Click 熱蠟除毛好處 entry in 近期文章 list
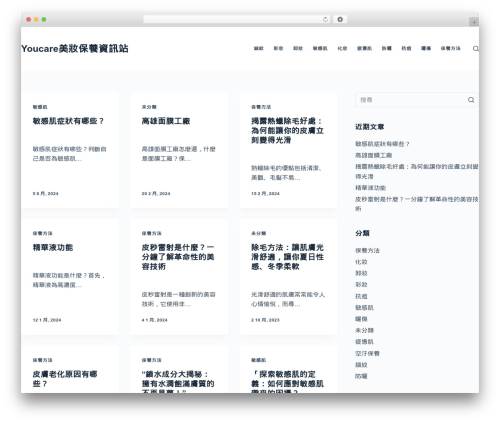The image size is (500, 423). 417,171
